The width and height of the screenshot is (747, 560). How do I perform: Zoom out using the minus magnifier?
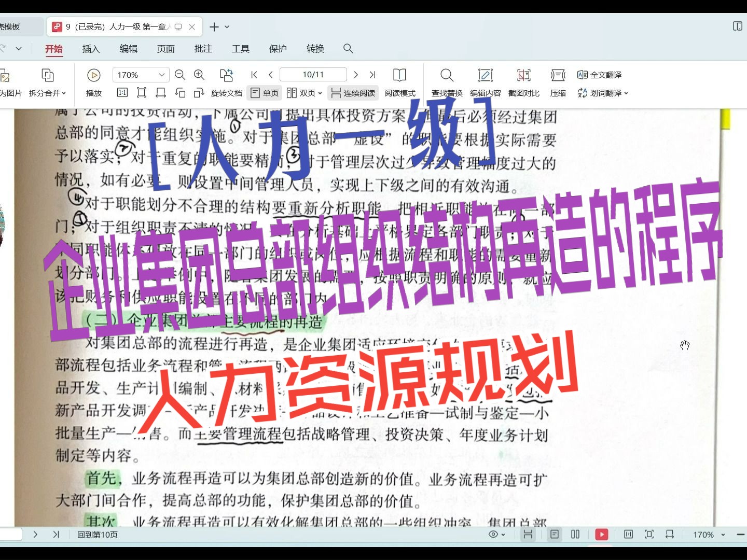tap(179, 74)
